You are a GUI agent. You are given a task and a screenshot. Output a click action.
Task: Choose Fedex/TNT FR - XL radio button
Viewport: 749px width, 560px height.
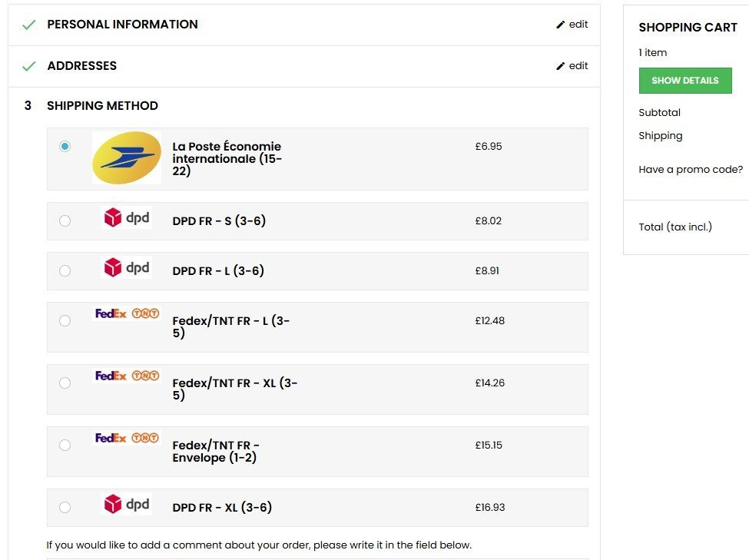(x=65, y=383)
